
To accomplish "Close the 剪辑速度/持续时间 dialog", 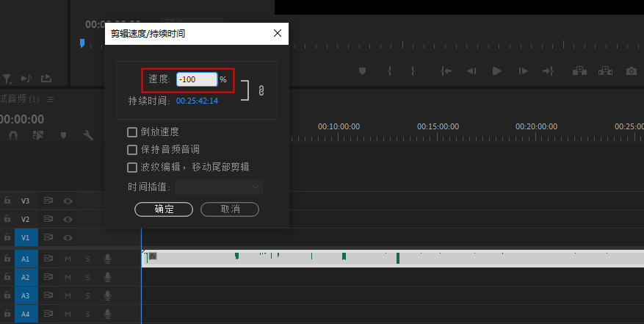I will [278, 33].
